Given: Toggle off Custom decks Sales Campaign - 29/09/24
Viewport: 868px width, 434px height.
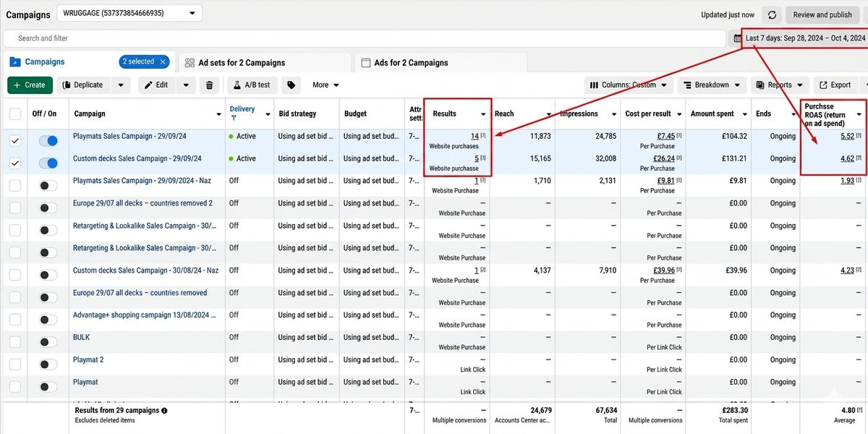Looking at the screenshot, I should coord(48,163).
